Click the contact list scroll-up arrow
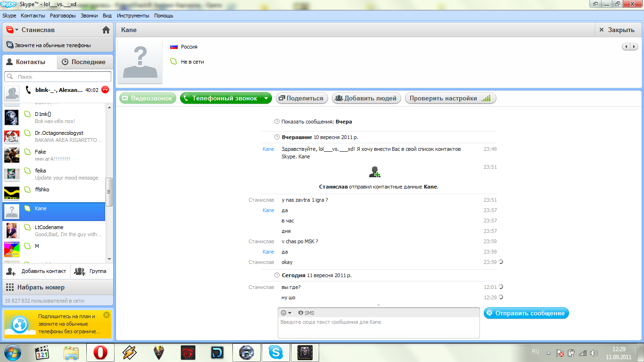 click(109, 107)
